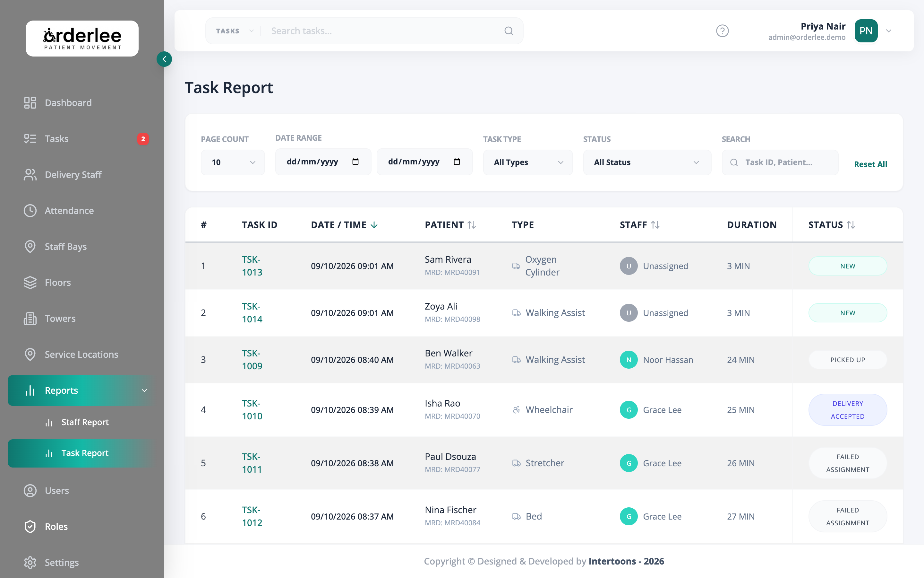This screenshot has width=924, height=578.
Task: Click the magnifier icon in task search bar
Action: tap(509, 31)
